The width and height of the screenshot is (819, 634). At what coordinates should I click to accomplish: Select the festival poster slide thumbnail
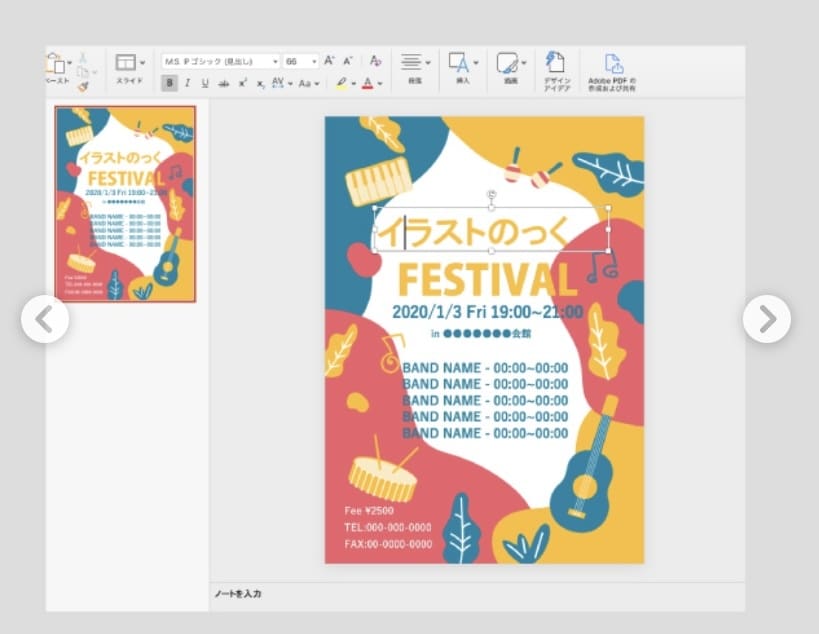[x=125, y=204]
